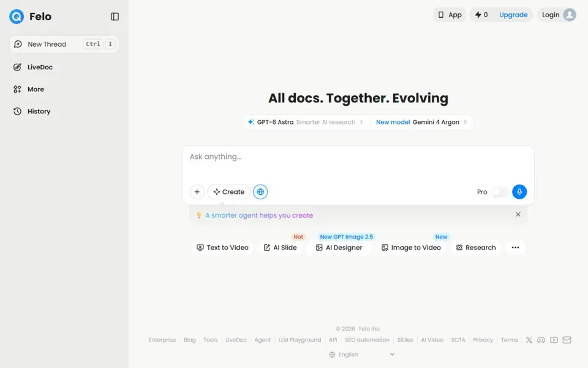588x368 pixels.
Task: Open Privacy footer link
Action: point(483,340)
